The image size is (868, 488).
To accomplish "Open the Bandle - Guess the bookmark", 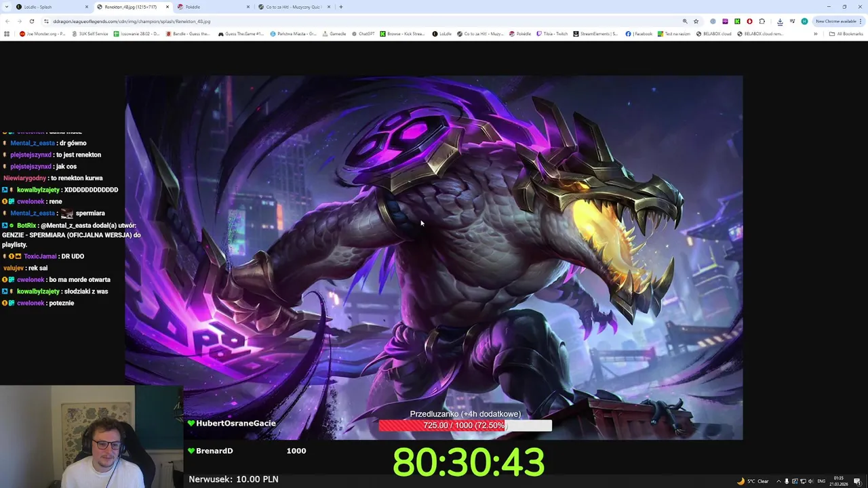I will tap(189, 33).
